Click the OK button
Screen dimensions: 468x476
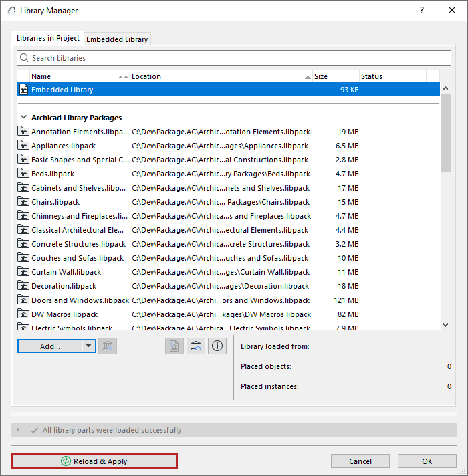(x=427, y=461)
